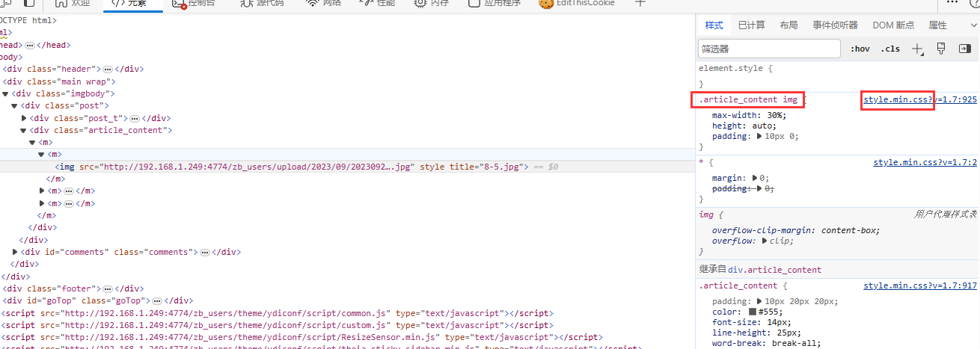
Task: Open the 控制台 panel tab
Action: pyautogui.click(x=195, y=3)
